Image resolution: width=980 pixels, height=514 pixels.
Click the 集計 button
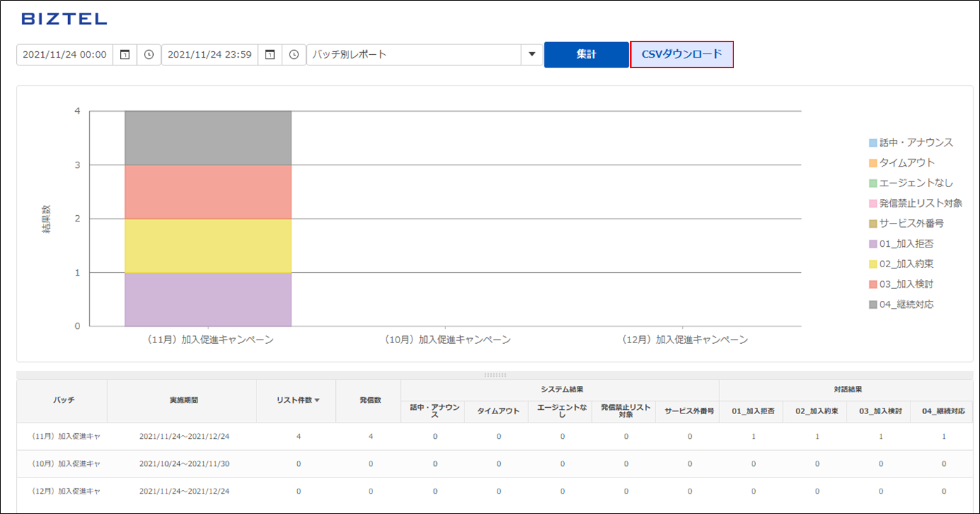[587, 55]
